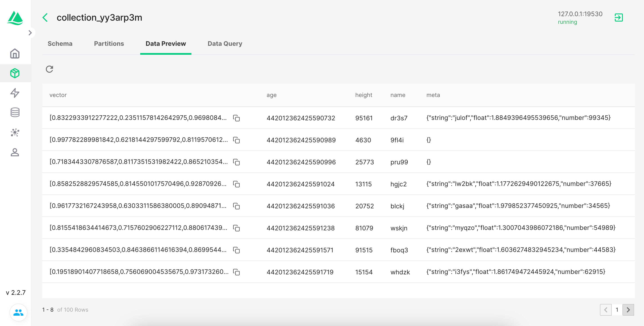Viewport: 644px width, 326px height.
Task: Click the community people icon
Action: tap(18, 312)
